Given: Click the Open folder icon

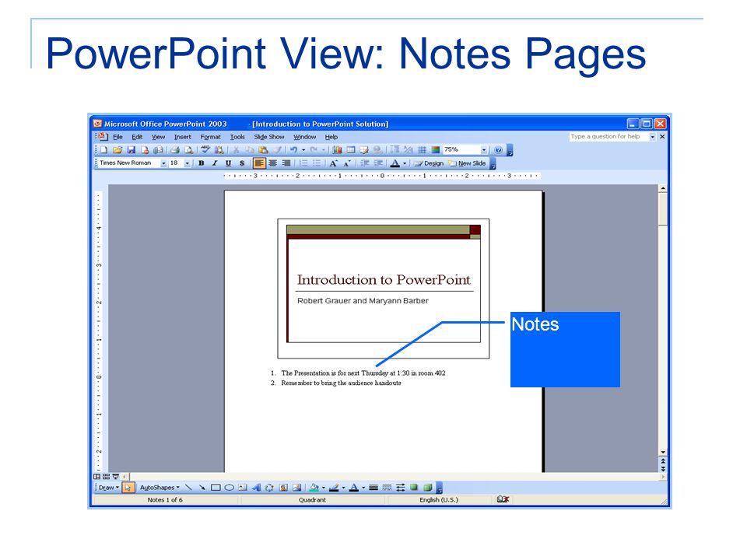Looking at the screenshot, I should tap(117, 149).
